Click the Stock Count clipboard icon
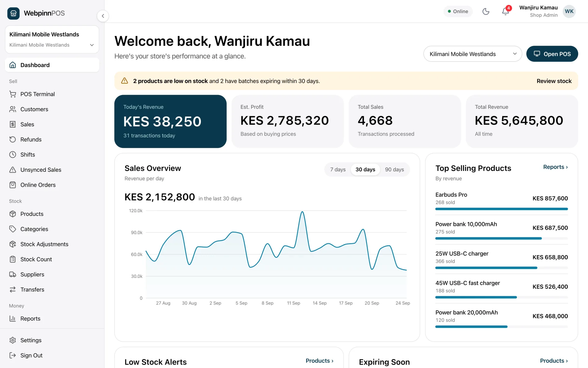588x368 pixels. click(13, 259)
